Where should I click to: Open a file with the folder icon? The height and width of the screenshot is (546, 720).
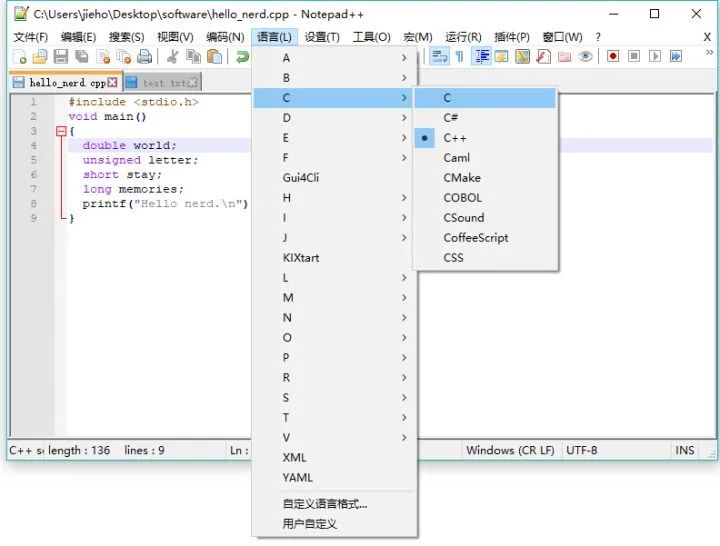point(40,56)
